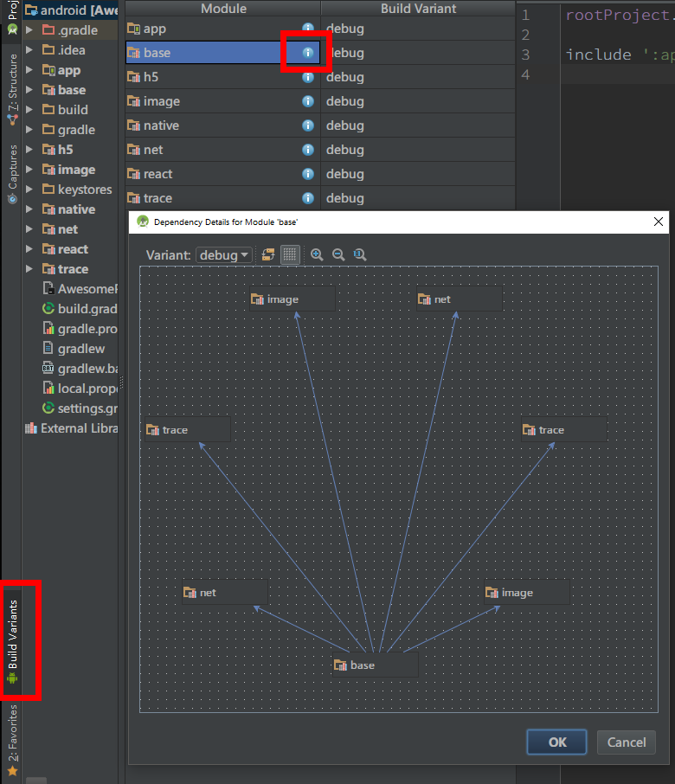The image size is (675, 784).
Task: Toggle the grid display button
Action: [290, 255]
